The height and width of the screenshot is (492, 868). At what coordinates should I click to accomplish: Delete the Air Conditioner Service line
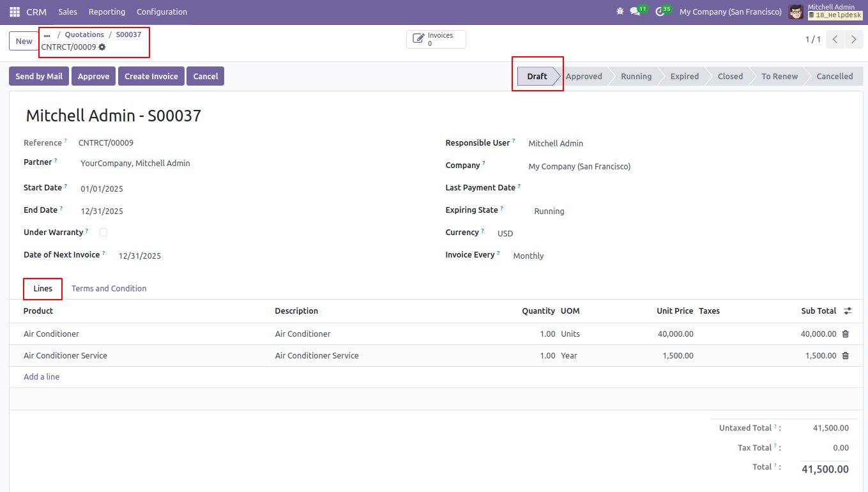(846, 355)
